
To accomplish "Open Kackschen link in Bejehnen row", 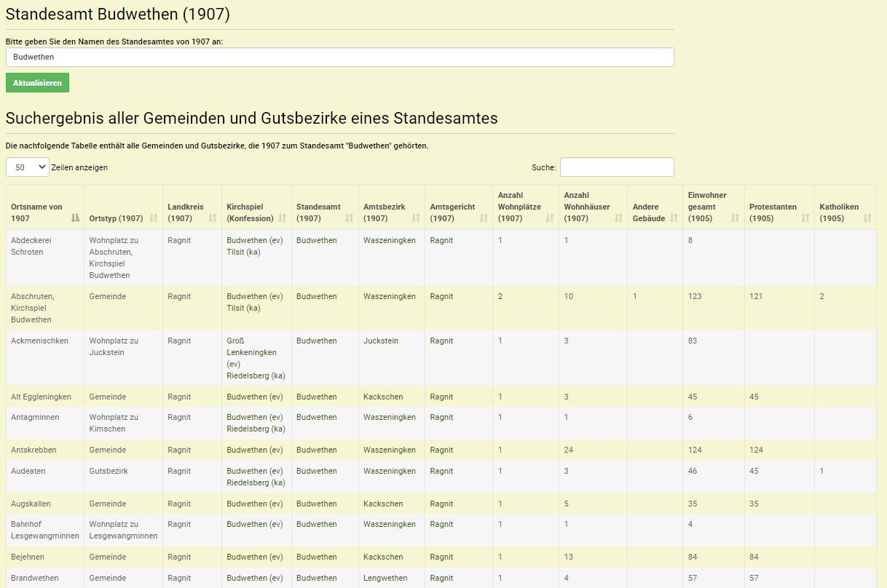I will click(383, 557).
